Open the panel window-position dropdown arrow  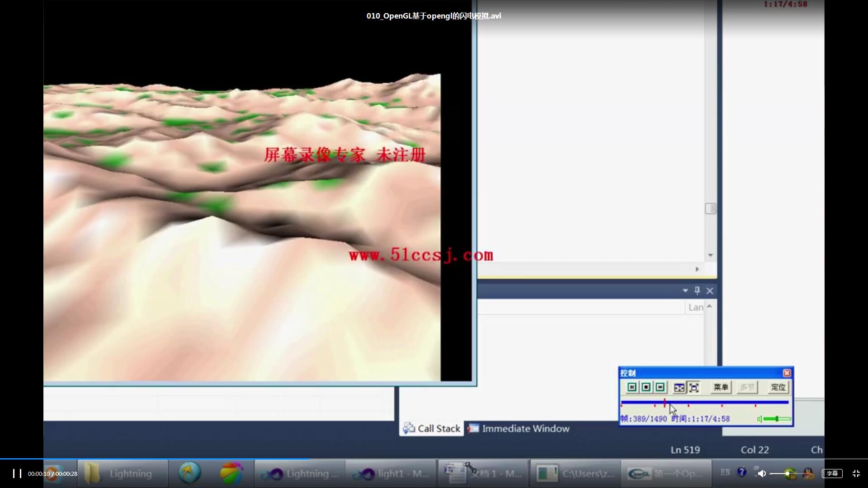tap(685, 291)
